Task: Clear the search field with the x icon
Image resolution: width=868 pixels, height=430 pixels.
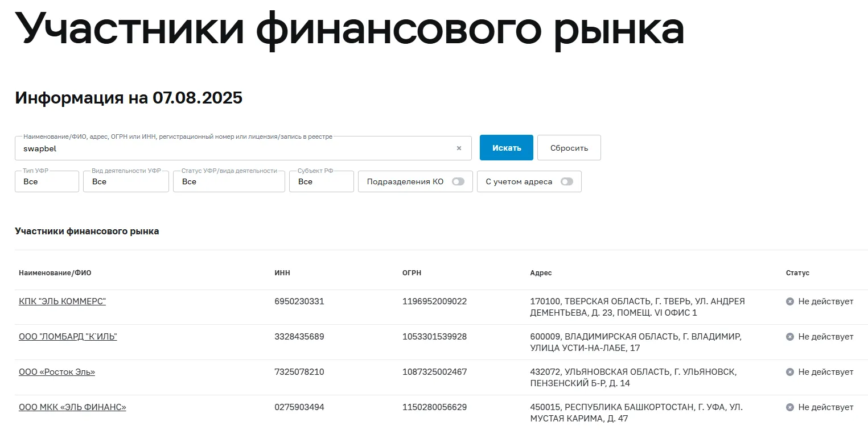Action: [459, 148]
